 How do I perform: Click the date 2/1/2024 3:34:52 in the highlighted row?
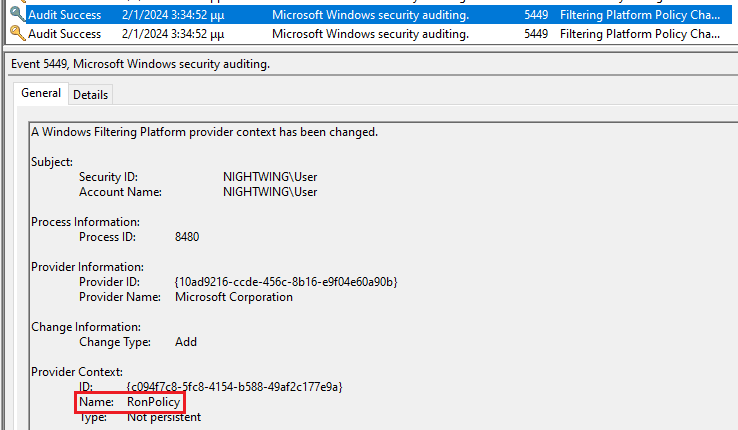point(173,15)
